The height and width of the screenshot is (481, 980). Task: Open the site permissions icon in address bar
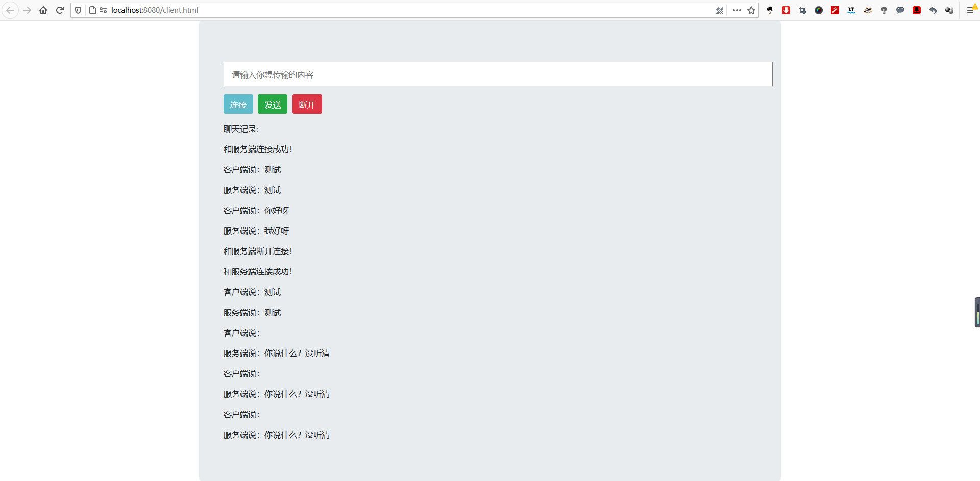(x=103, y=10)
